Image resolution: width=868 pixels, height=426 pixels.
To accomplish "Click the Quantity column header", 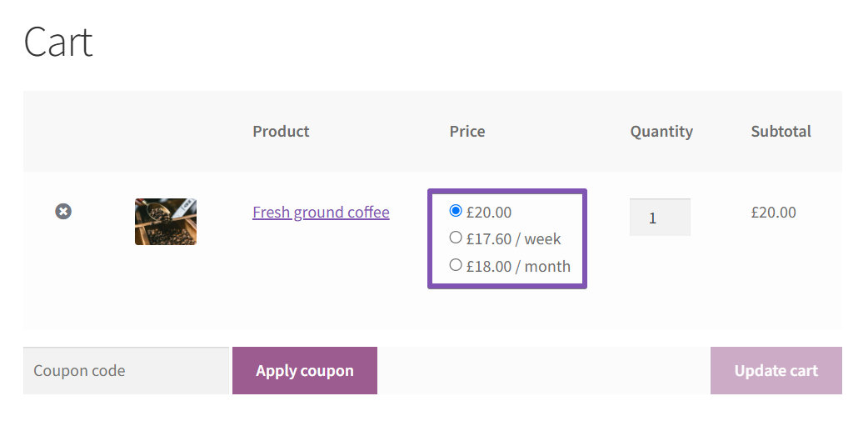I will point(661,132).
